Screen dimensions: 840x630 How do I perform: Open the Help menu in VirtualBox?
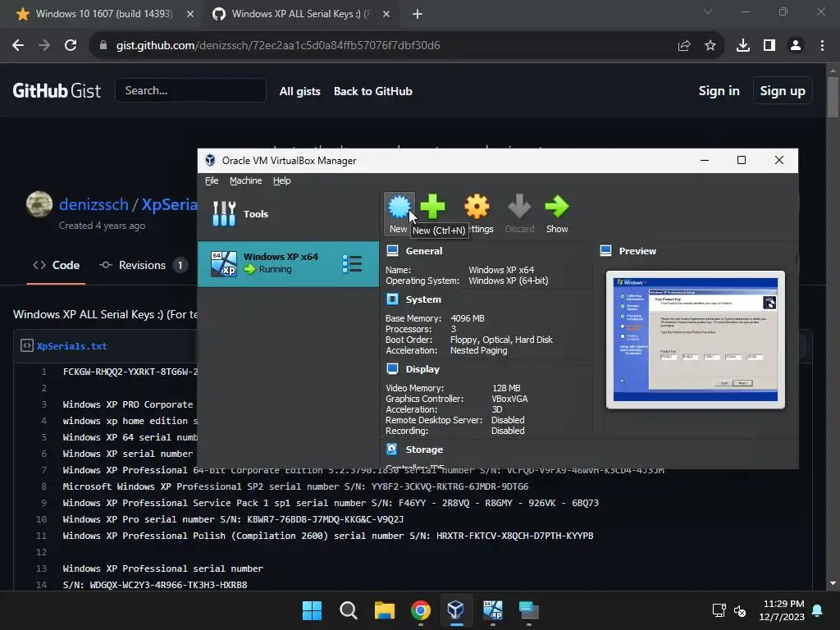[282, 180]
